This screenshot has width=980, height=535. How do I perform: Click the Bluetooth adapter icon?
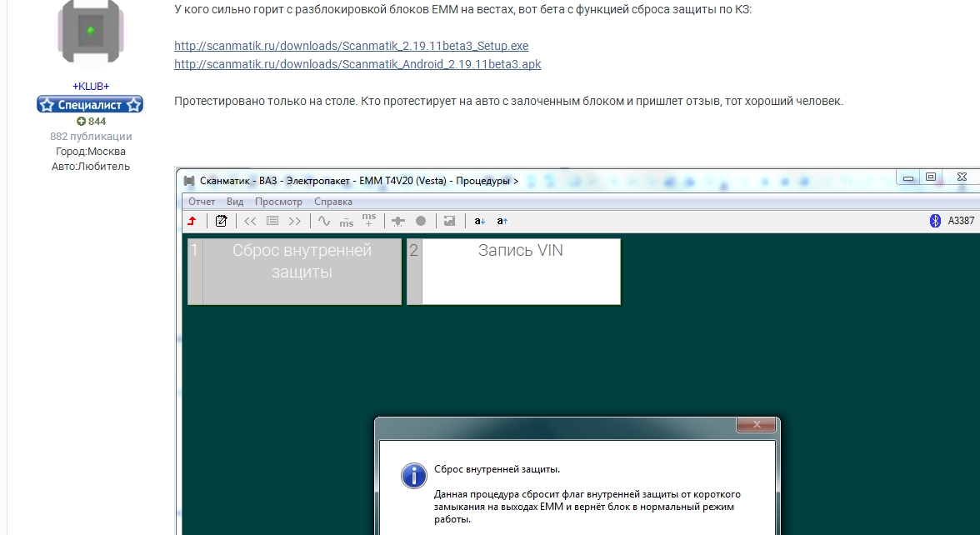click(935, 221)
